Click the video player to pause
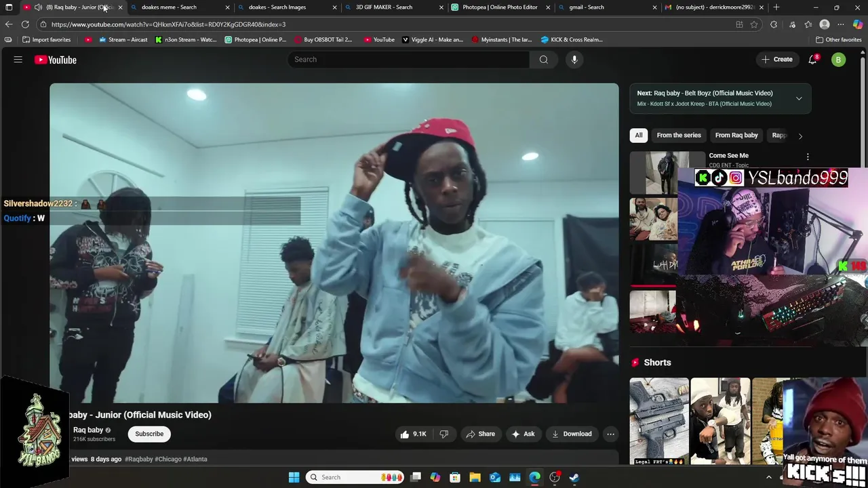This screenshot has width=868, height=488. 334,243
